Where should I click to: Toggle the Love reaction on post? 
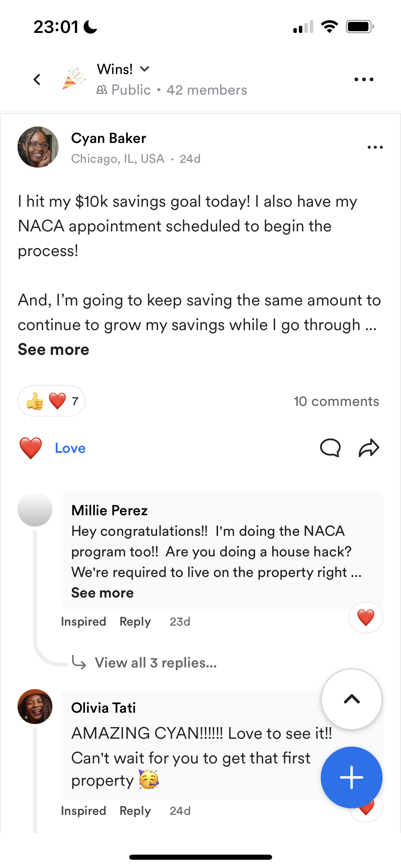click(x=52, y=448)
